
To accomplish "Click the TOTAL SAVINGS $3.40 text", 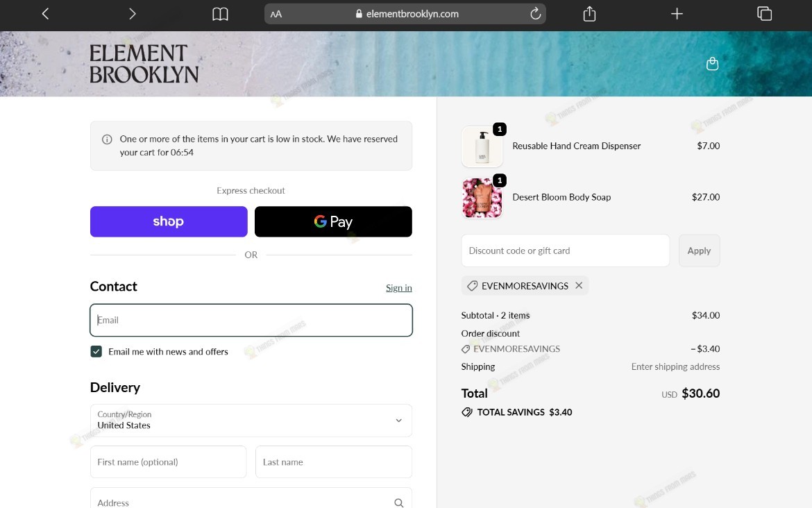I will pos(525,412).
